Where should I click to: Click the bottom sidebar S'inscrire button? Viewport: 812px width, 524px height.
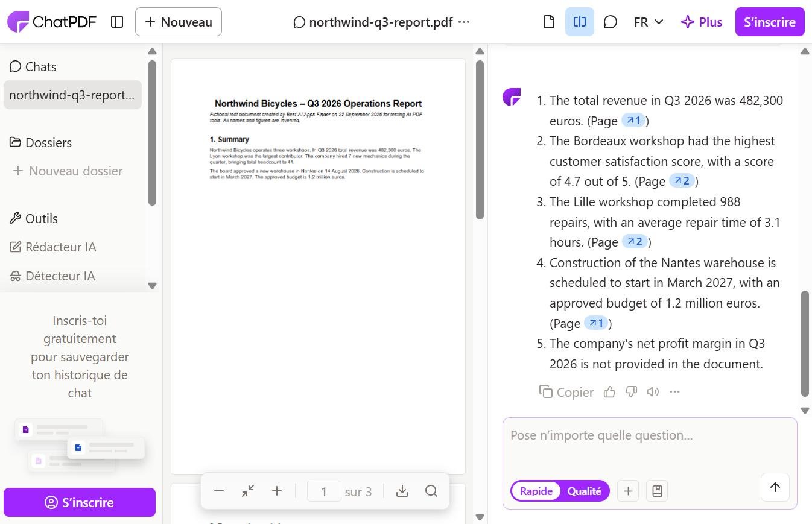(x=80, y=502)
